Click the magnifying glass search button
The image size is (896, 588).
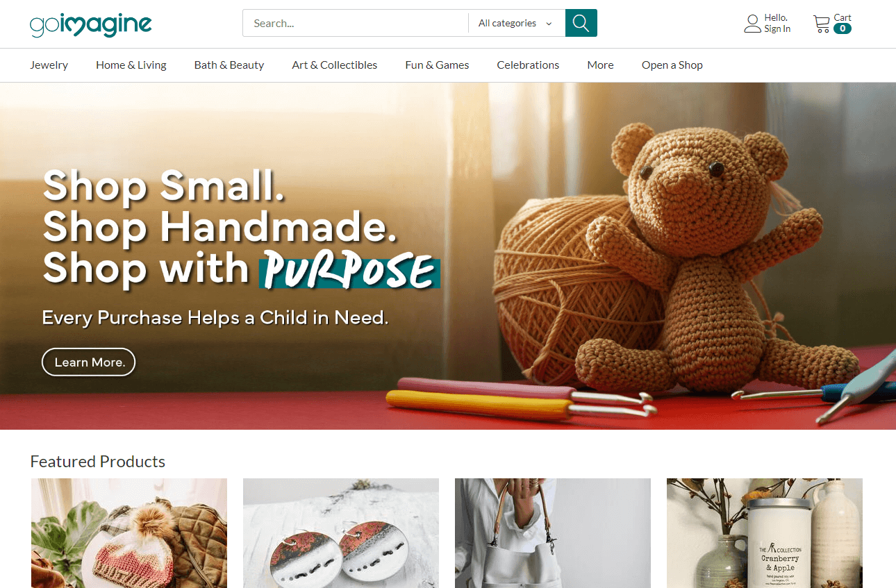point(581,23)
